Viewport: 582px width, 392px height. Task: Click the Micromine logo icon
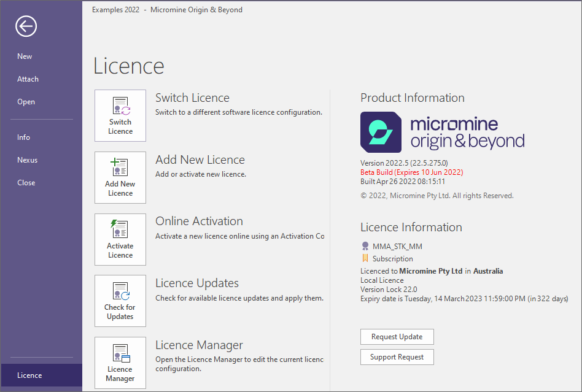381,132
